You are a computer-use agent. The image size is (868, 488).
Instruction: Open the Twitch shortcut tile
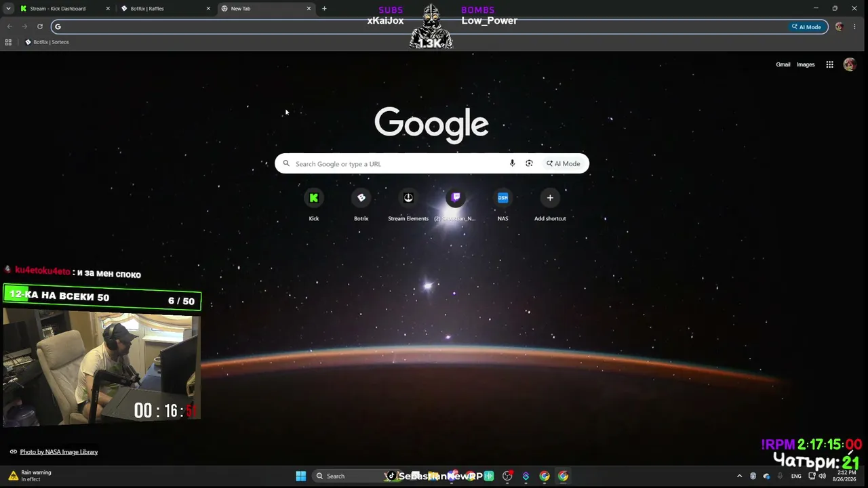(456, 205)
